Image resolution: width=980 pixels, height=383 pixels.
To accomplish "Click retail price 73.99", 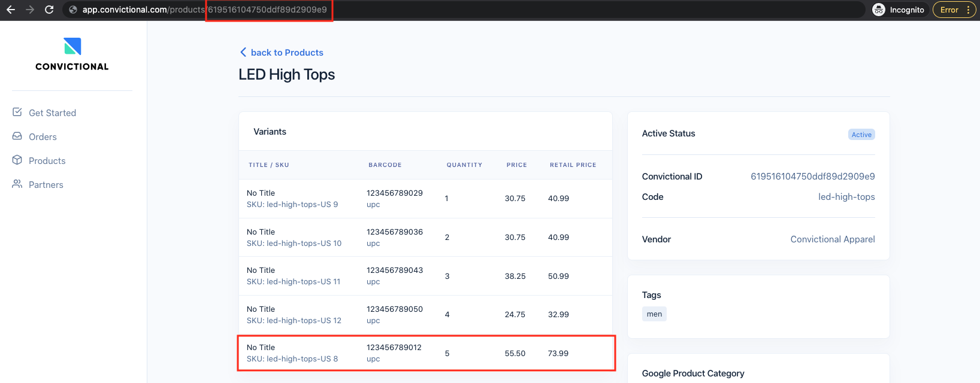I will 558,354.
